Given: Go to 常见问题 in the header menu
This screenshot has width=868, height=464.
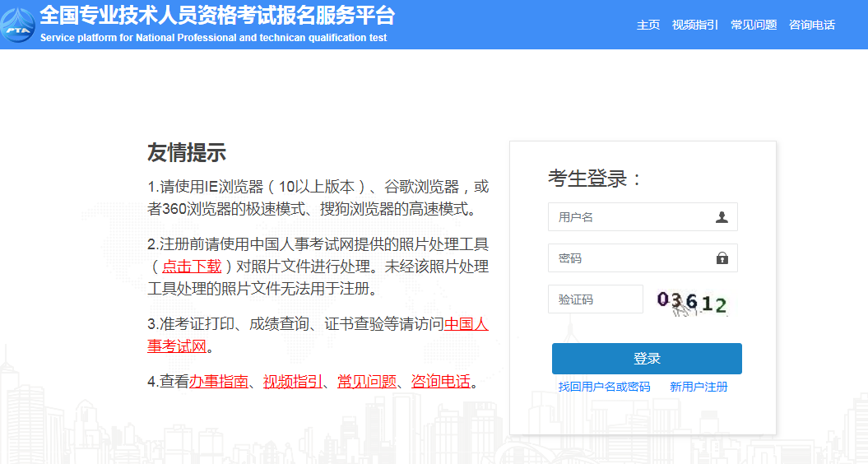Looking at the screenshot, I should (x=754, y=25).
